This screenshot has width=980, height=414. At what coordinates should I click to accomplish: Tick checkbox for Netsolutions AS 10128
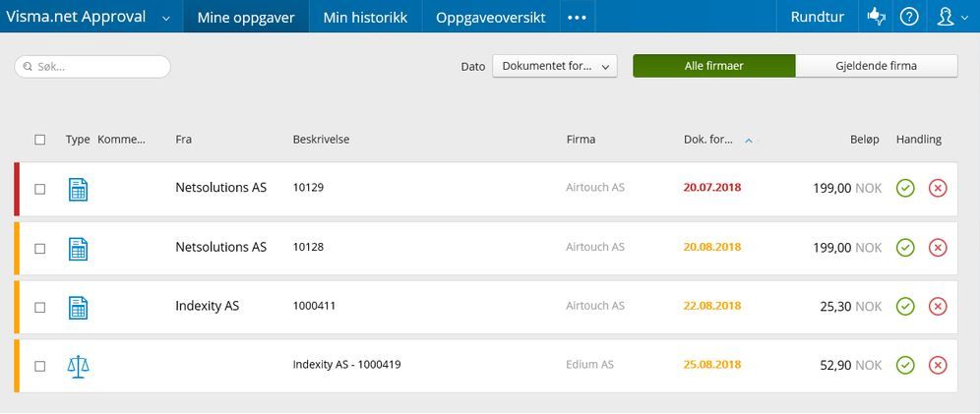pos(40,249)
